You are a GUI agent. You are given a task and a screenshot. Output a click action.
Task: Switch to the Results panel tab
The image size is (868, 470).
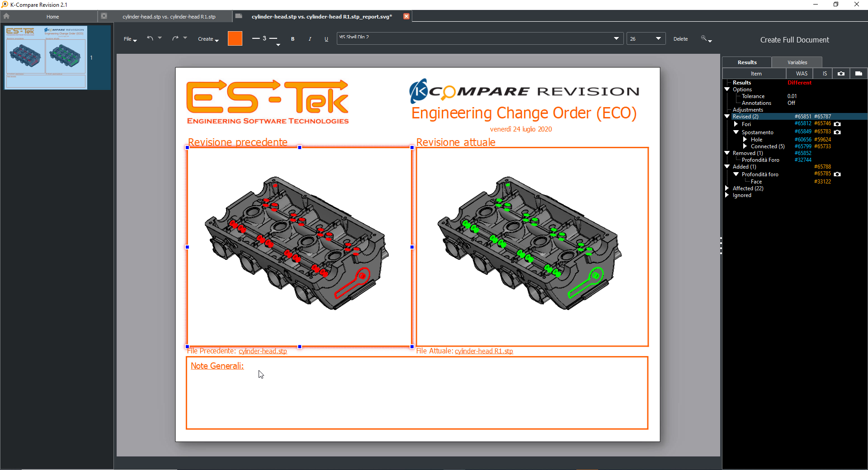(747, 62)
